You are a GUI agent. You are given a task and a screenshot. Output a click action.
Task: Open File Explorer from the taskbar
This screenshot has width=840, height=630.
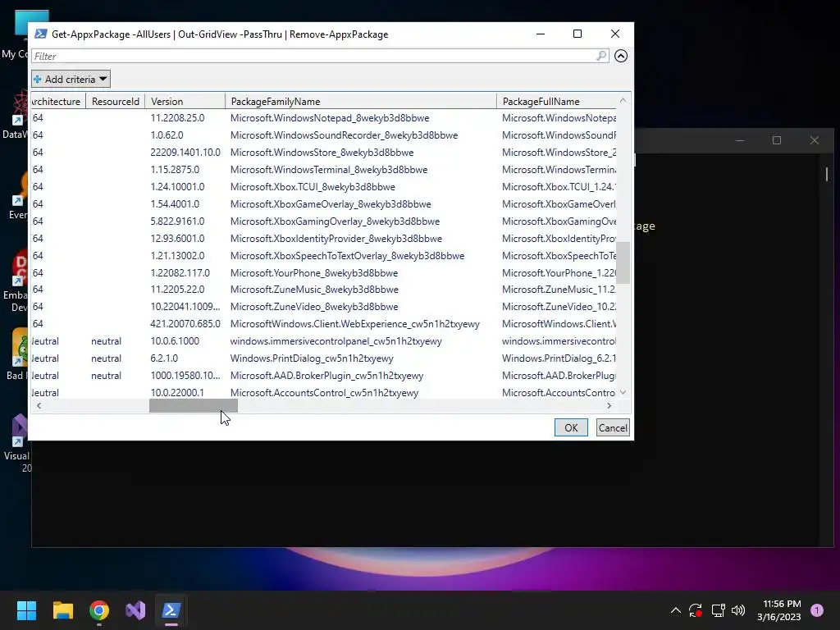[x=62, y=610]
